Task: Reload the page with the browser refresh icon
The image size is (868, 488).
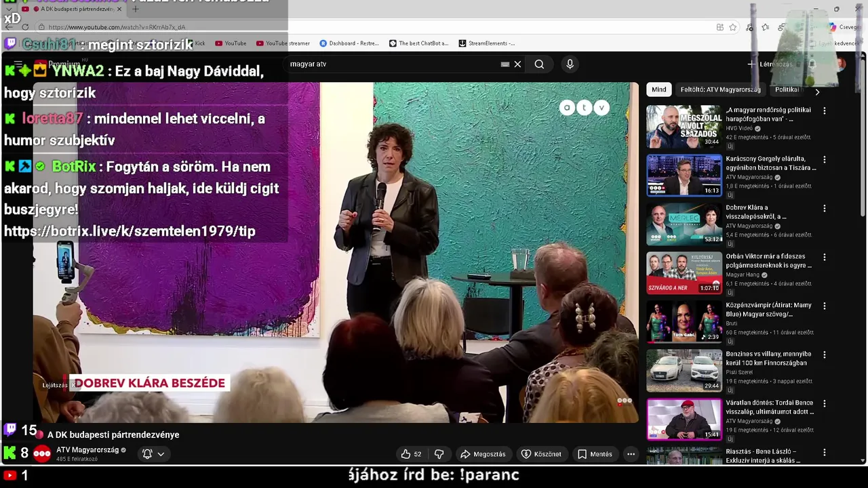Action: (x=25, y=27)
